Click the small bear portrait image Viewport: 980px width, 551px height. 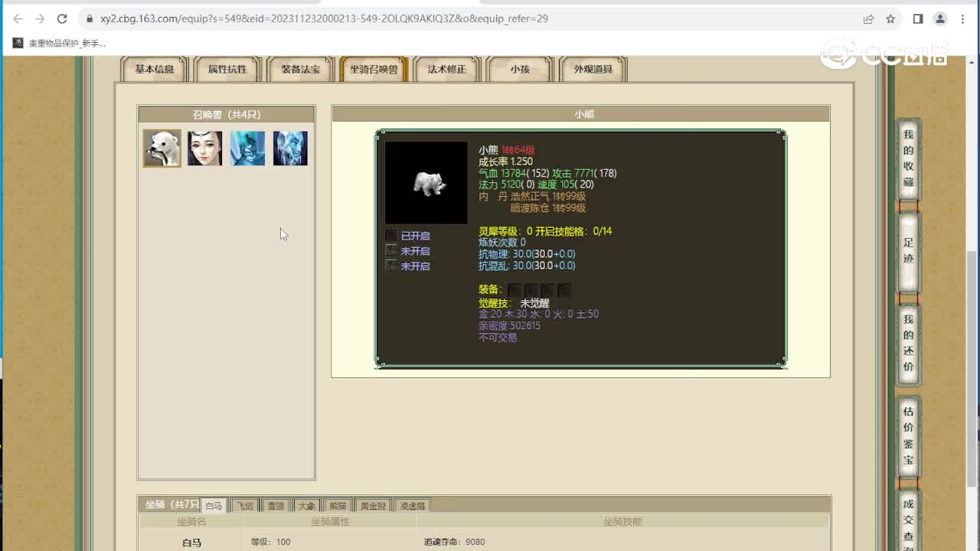pos(426,183)
